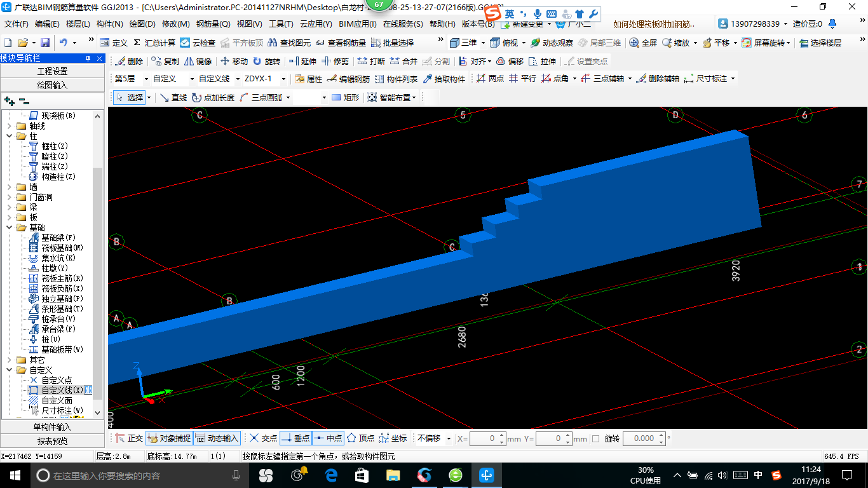
Task: Toggle 中点 (midpoint) snap
Action: pos(328,438)
